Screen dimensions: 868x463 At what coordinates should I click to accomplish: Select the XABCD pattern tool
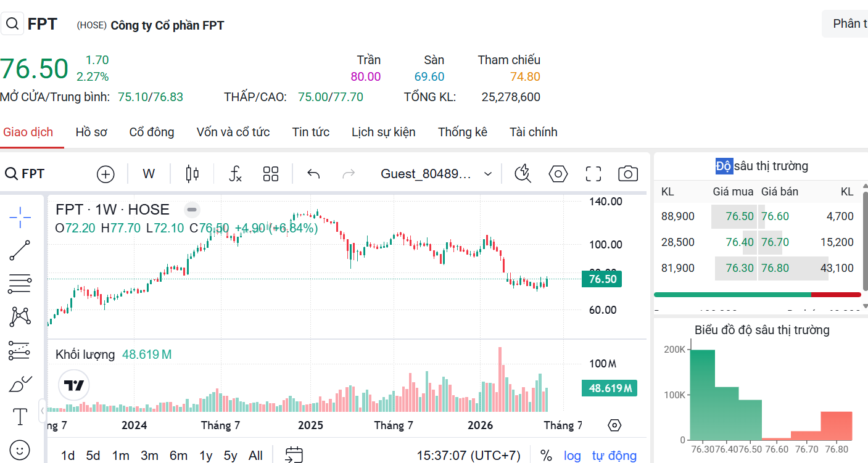click(x=20, y=317)
